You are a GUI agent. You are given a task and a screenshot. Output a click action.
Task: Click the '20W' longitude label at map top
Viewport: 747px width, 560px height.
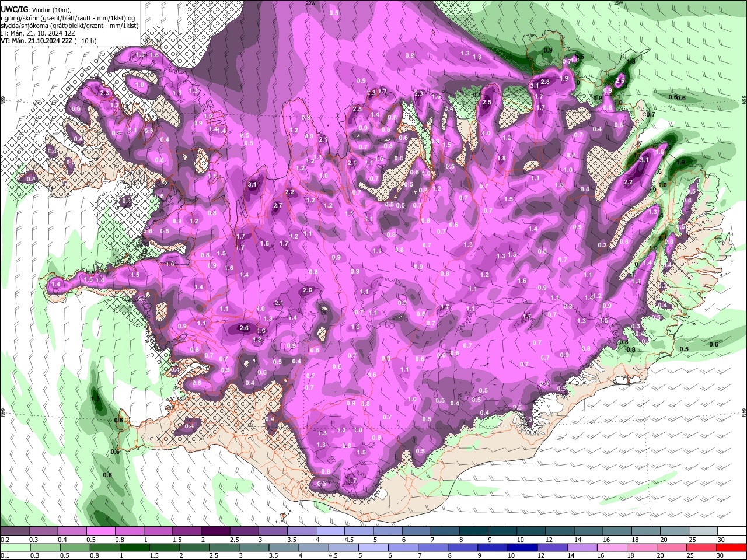(310, 3)
